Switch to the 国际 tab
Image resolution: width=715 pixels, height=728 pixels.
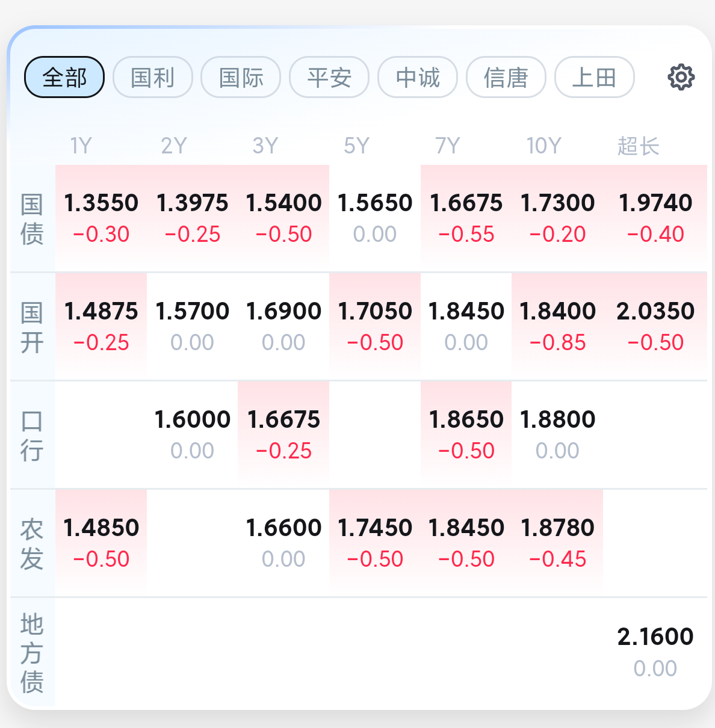click(241, 77)
